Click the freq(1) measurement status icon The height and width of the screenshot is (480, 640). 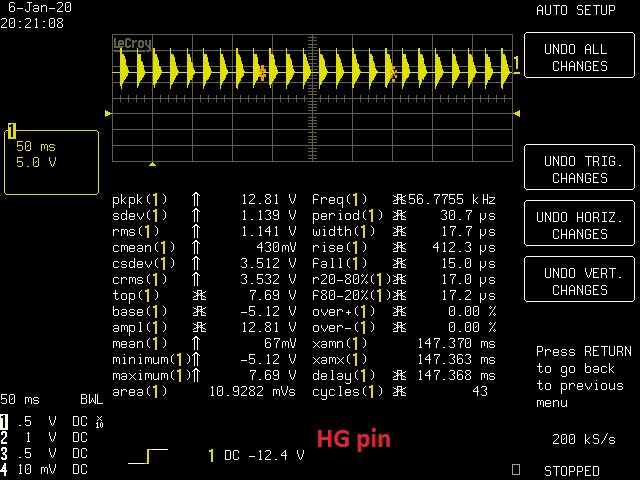coord(399,200)
